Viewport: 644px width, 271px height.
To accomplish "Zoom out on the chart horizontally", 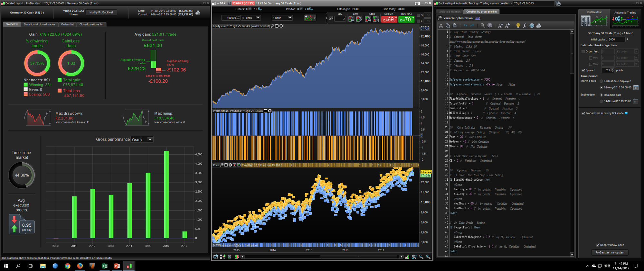I will coord(421,257).
